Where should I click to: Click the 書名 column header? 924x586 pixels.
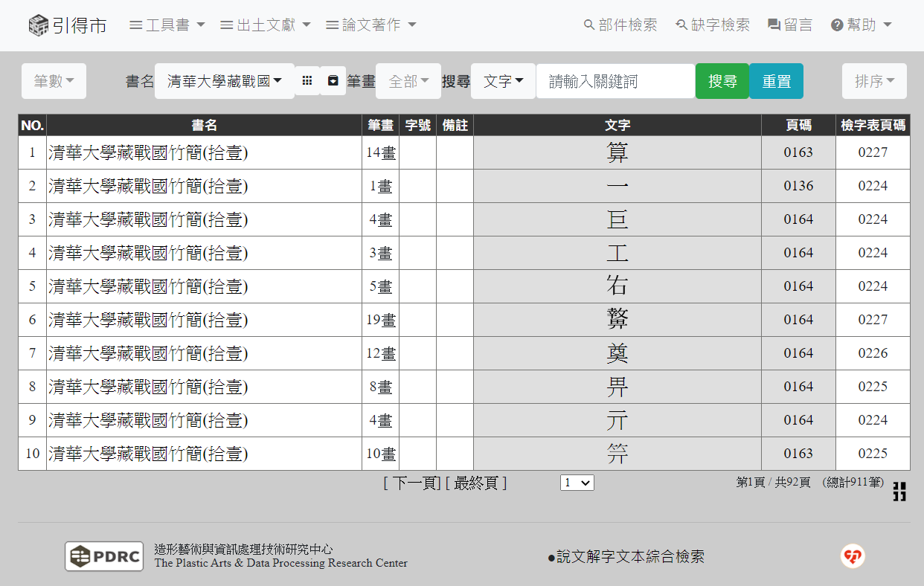point(204,125)
